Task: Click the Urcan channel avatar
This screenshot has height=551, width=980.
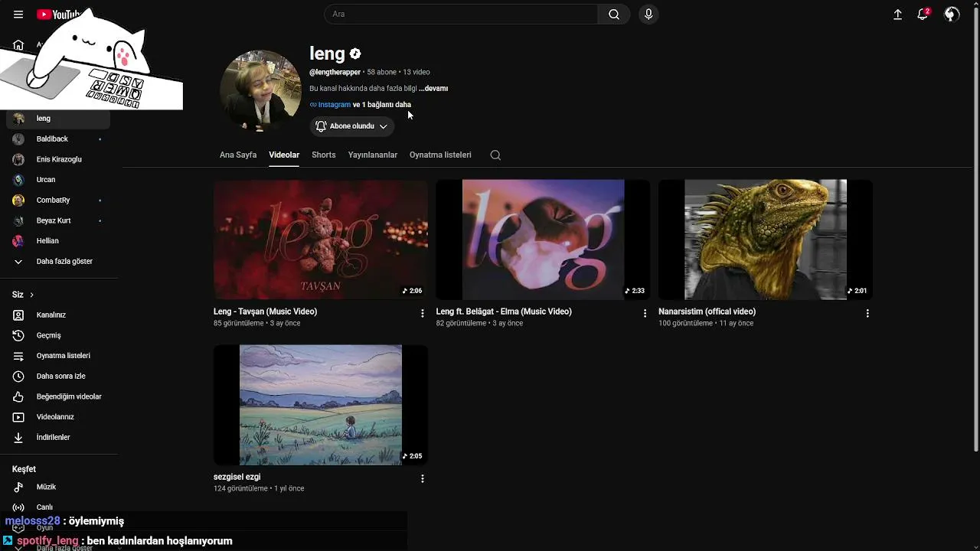Action: tap(18, 180)
